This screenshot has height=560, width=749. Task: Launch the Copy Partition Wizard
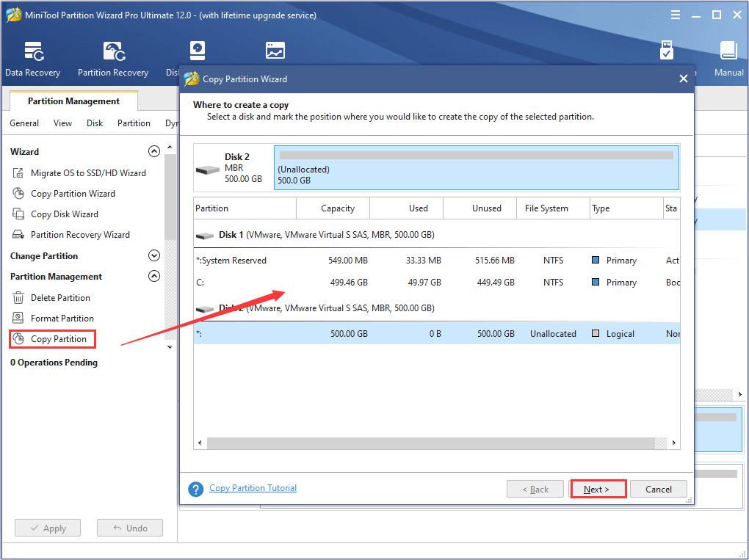click(x=73, y=193)
